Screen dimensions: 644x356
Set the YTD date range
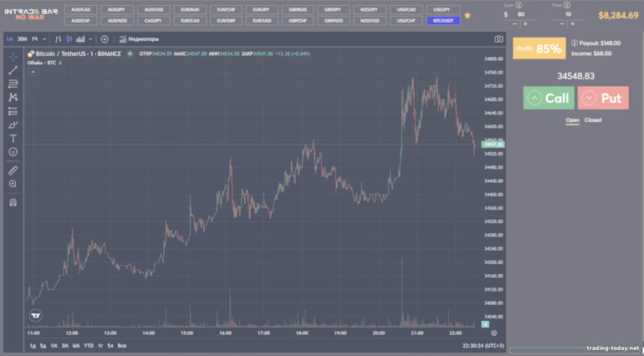(89, 346)
